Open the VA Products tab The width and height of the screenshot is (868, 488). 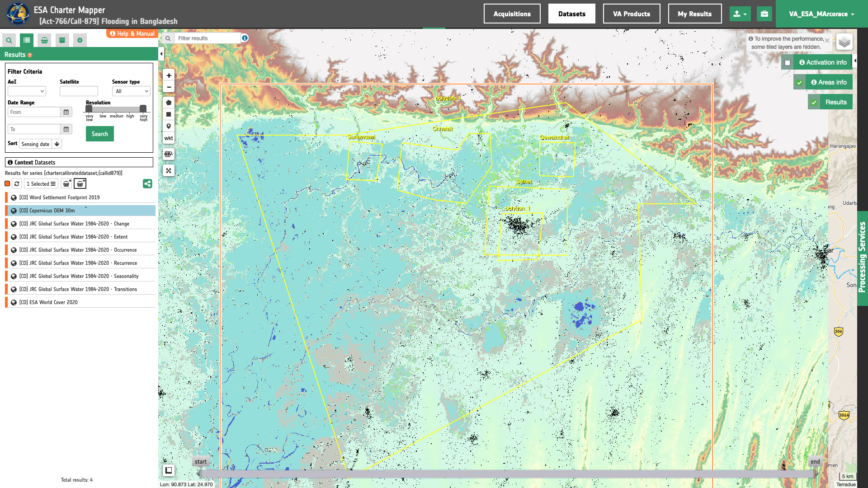(632, 14)
